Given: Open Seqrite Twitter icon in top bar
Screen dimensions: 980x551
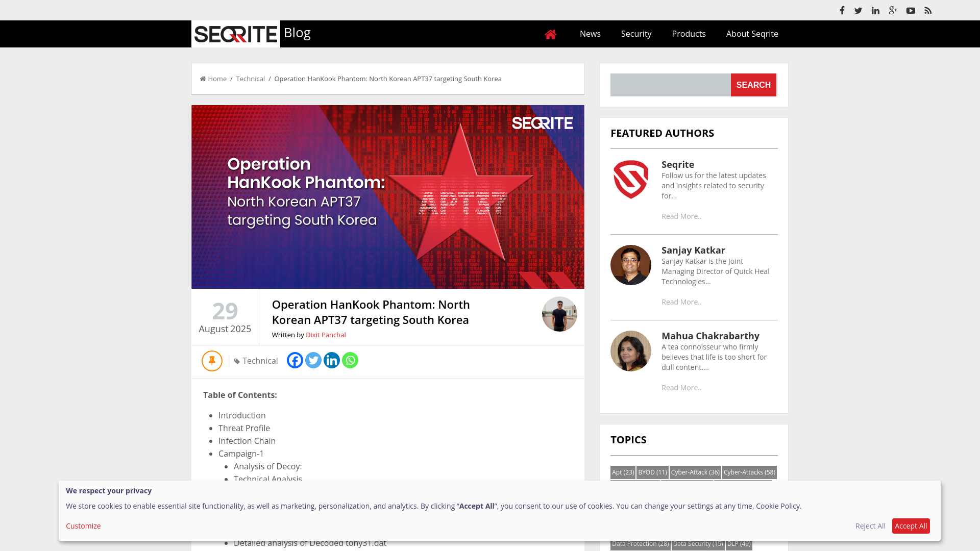Looking at the screenshot, I should 859,11.
